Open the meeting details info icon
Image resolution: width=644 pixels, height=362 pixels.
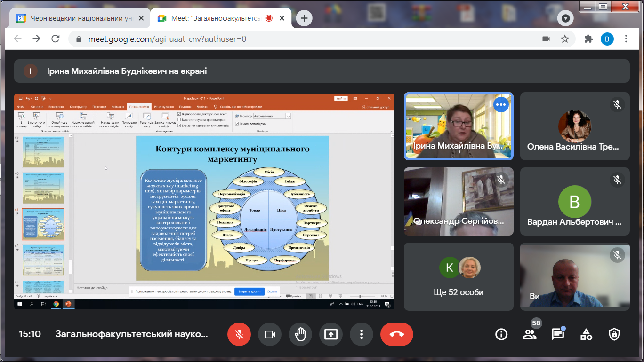pos(501,334)
